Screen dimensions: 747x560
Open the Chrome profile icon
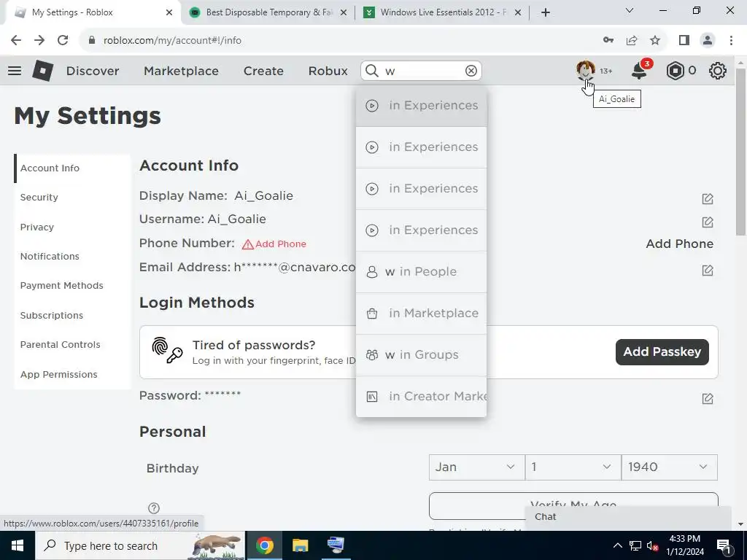708,41
